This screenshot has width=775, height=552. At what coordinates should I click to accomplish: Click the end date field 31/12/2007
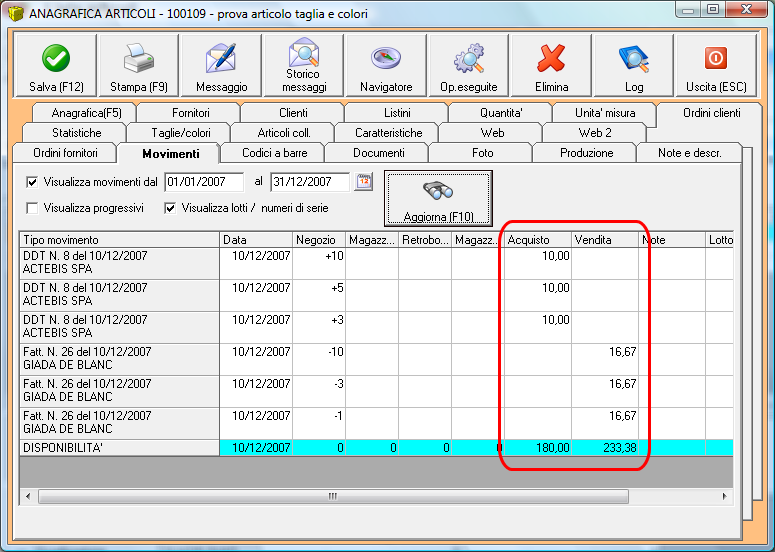310,182
